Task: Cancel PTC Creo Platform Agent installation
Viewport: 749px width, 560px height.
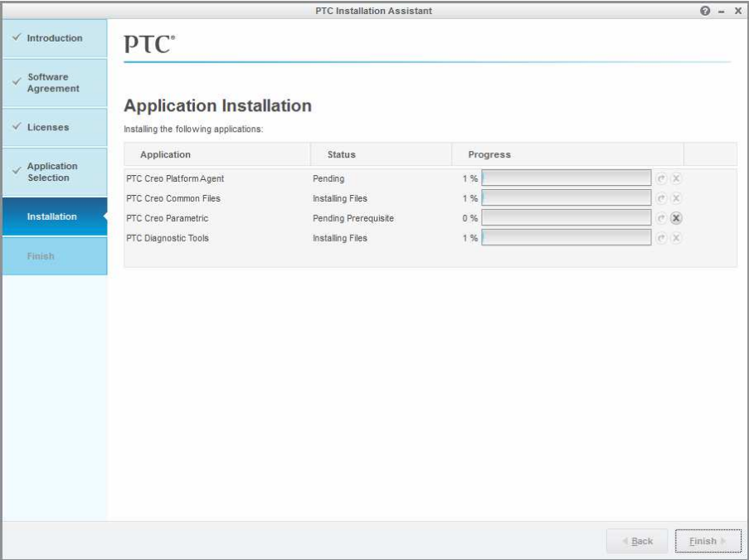Action: pos(676,178)
